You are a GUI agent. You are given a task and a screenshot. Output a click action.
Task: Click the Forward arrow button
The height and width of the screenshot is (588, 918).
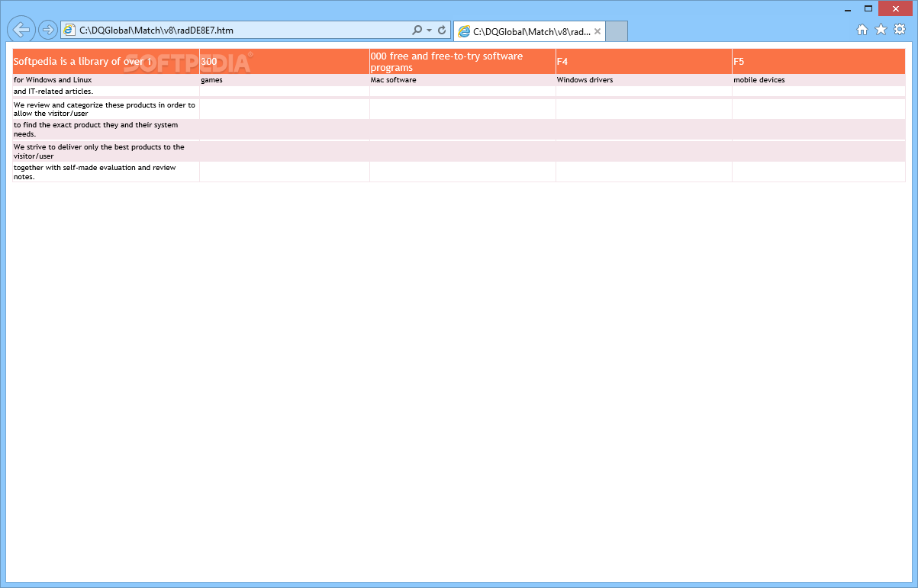click(x=47, y=30)
